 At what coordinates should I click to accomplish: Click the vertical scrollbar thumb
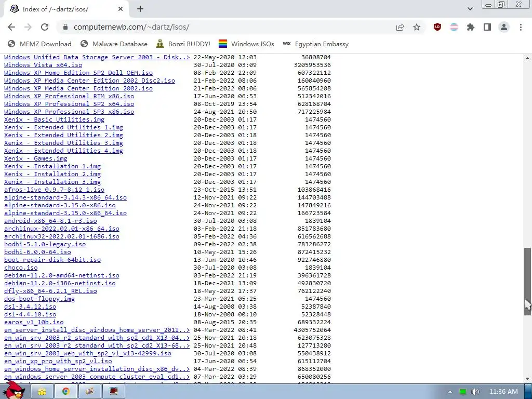pyautogui.click(x=527, y=282)
